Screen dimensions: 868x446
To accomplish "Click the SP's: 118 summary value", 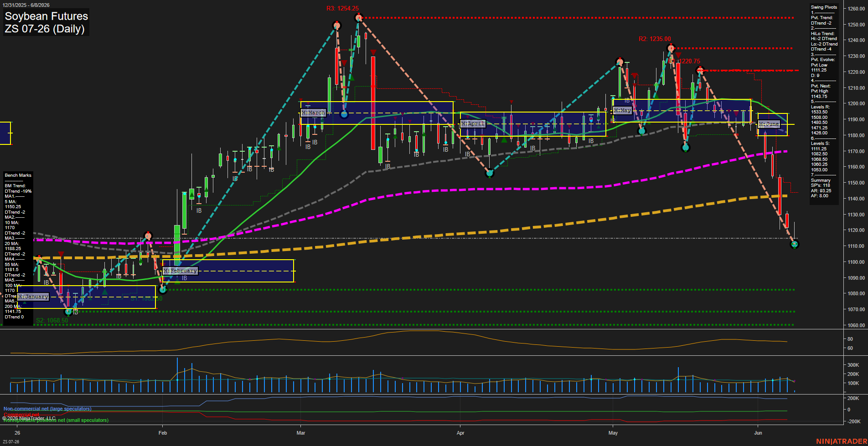I will (x=820, y=185).
